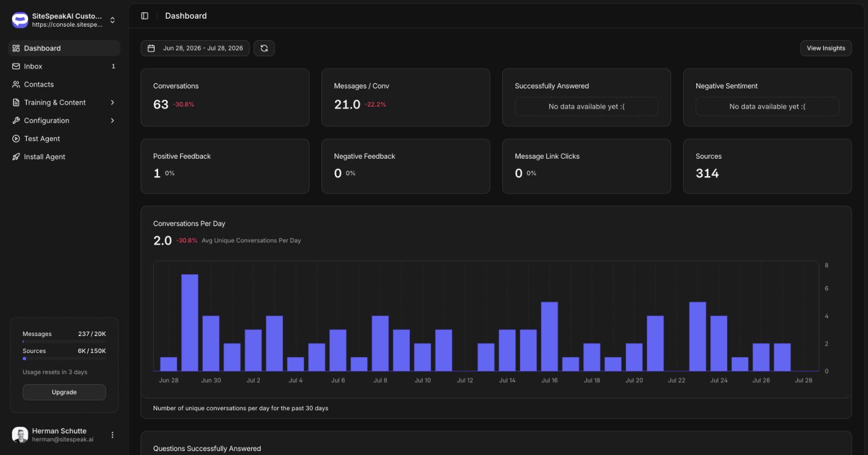868x455 pixels.
Task: Click the Inbox envelope icon
Action: click(16, 66)
